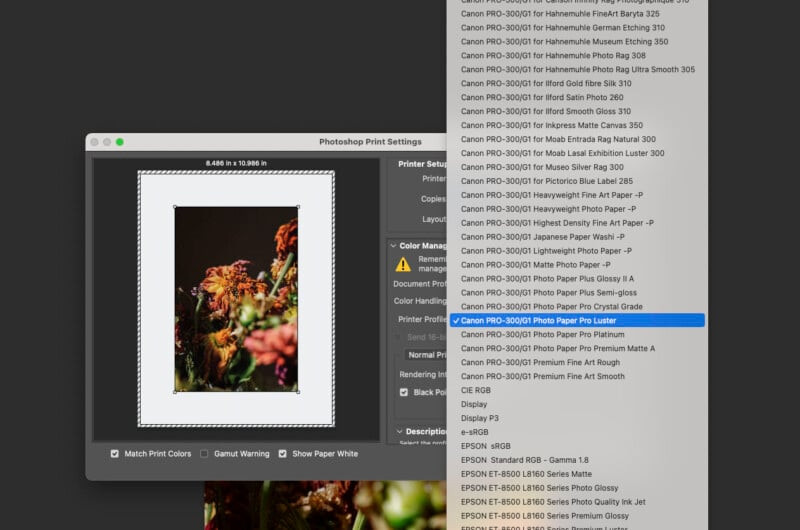Select Ilford Satin Photo 260 profile
Viewport: 800px width, 530px height.
pos(577,97)
